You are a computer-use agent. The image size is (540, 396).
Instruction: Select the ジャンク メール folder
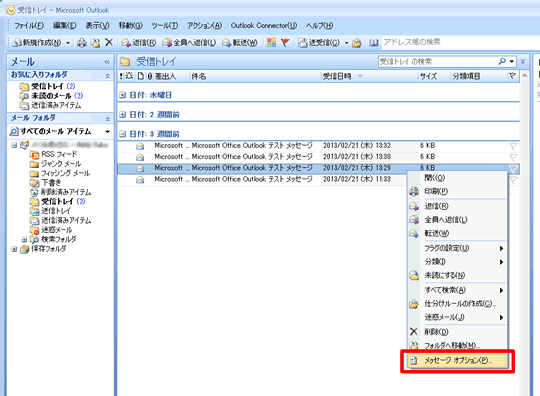coord(55,164)
